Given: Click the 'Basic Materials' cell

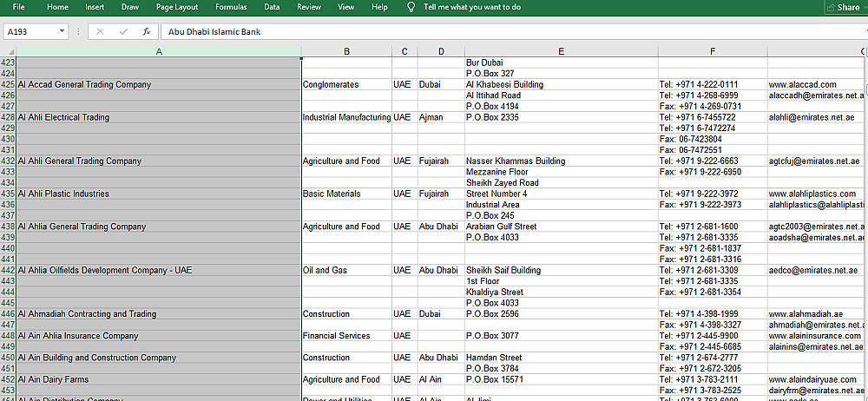Looking at the screenshot, I should pos(346,194).
